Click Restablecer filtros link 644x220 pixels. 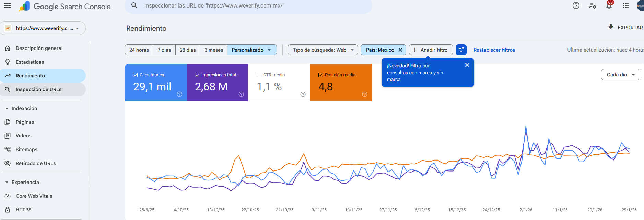pos(494,50)
